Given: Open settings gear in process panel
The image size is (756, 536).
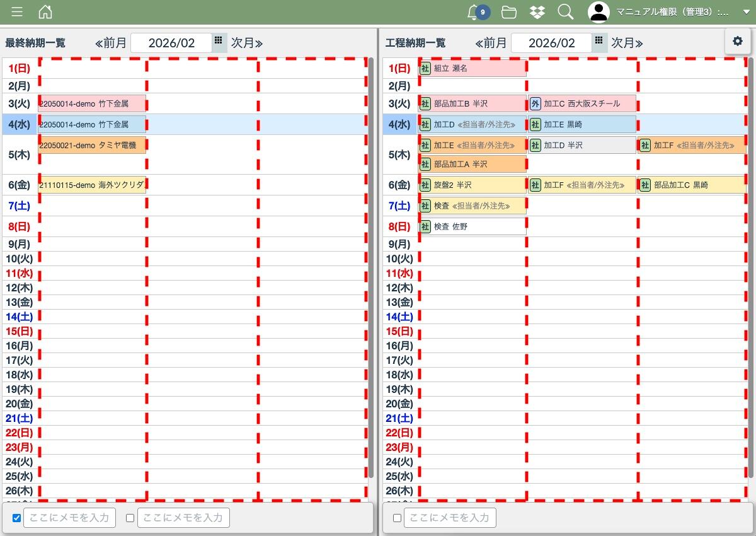Looking at the screenshot, I should click(738, 41).
